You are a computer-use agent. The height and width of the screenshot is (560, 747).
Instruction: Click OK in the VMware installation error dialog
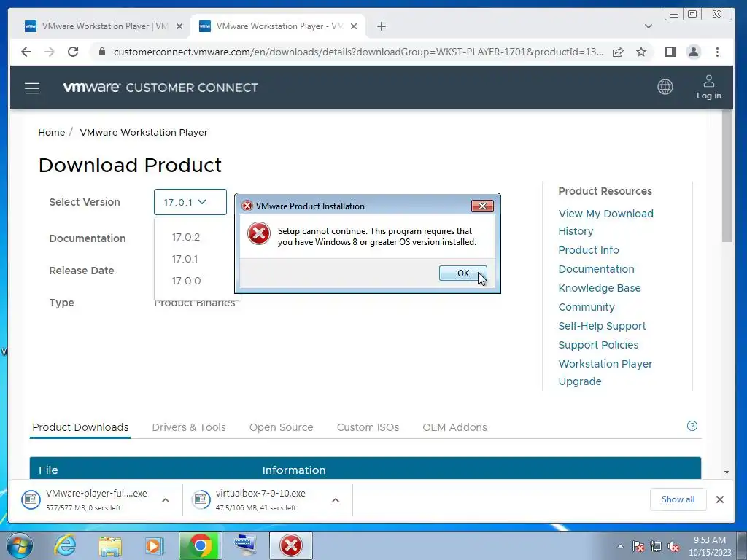click(462, 273)
